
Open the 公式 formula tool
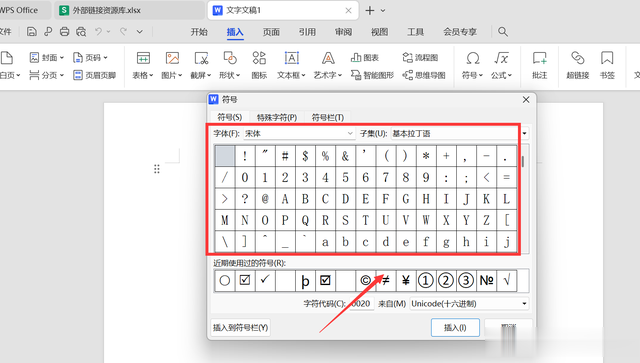(502, 65)
